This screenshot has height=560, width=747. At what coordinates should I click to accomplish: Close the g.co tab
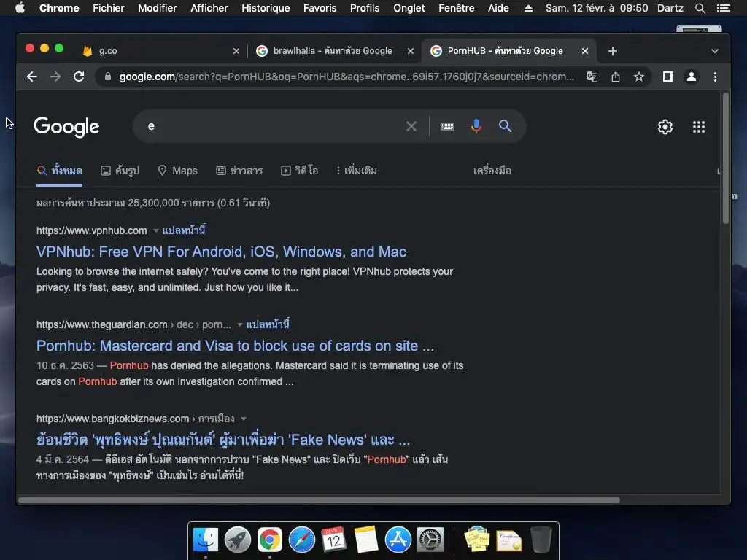pyautogui.click(x=236, y=51)
